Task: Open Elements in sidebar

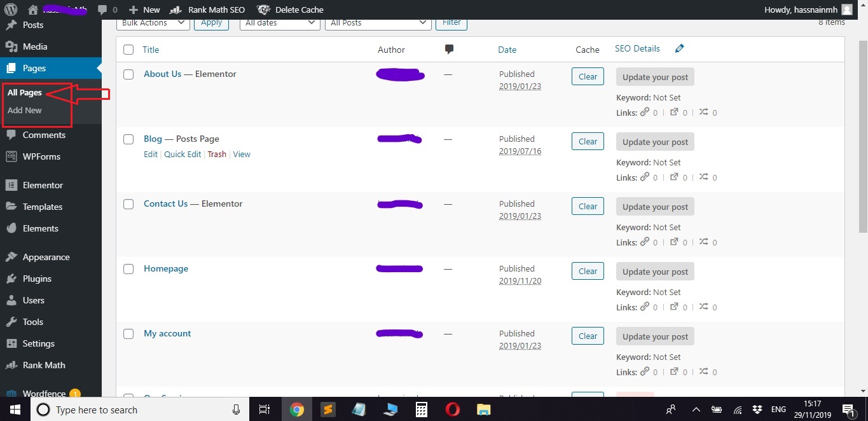Action: (x=40, y=228)
